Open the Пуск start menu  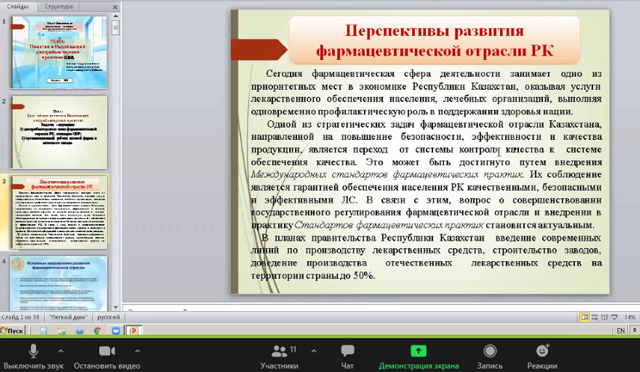[x=12, y=330]
